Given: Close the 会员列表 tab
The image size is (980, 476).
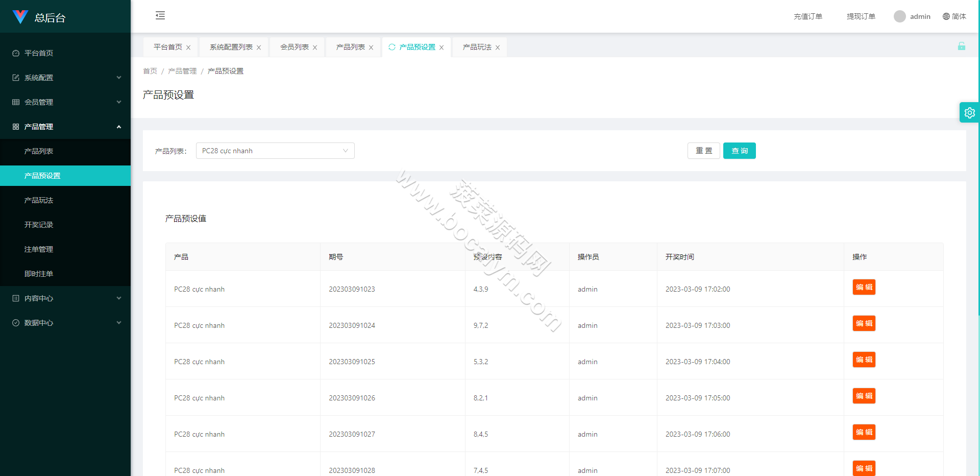Looking at the screenshot, I should click(315, 47).
